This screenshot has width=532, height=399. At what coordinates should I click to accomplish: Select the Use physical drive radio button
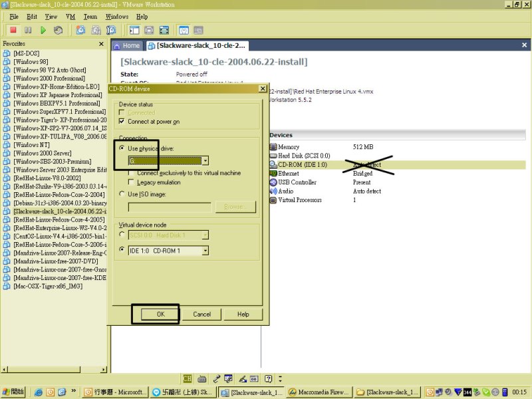pyautogui.click(x=122, y=148)
